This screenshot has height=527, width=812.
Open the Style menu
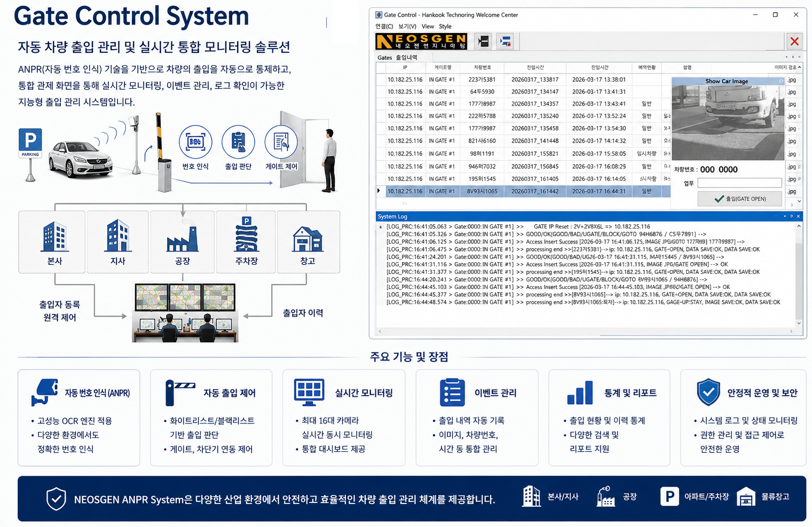[x=445, y=26]
